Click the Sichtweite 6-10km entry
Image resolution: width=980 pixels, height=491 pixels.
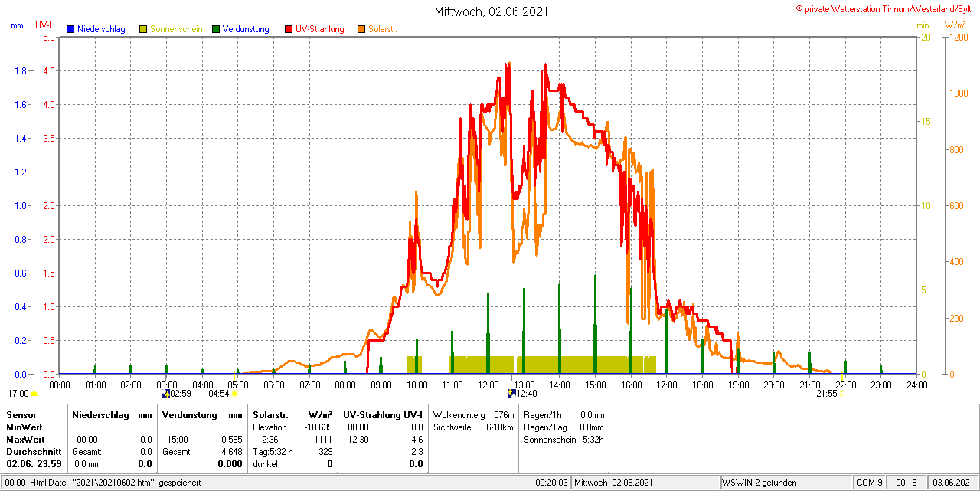[473, 427]
